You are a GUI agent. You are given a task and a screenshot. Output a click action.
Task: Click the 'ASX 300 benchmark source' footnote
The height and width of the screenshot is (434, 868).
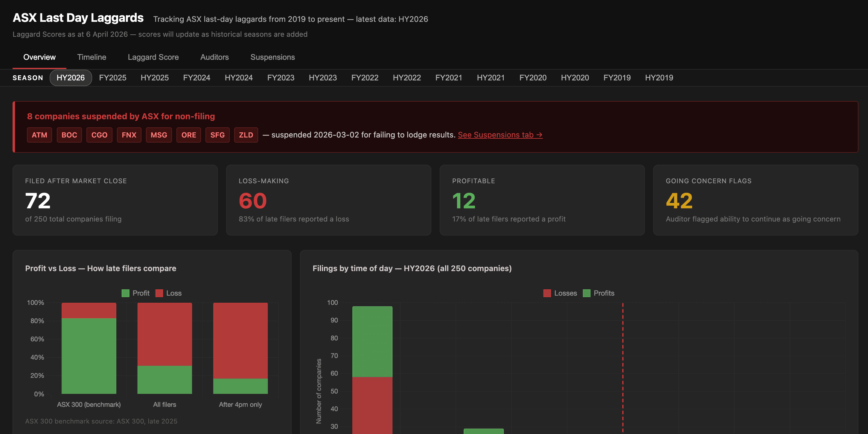(x=101, y=421)
